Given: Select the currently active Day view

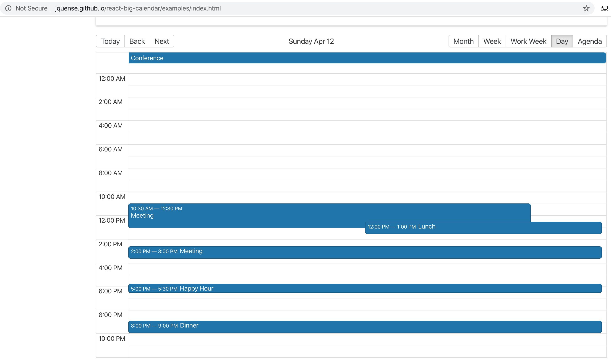Looking at the screenshot, I should 562,41.
